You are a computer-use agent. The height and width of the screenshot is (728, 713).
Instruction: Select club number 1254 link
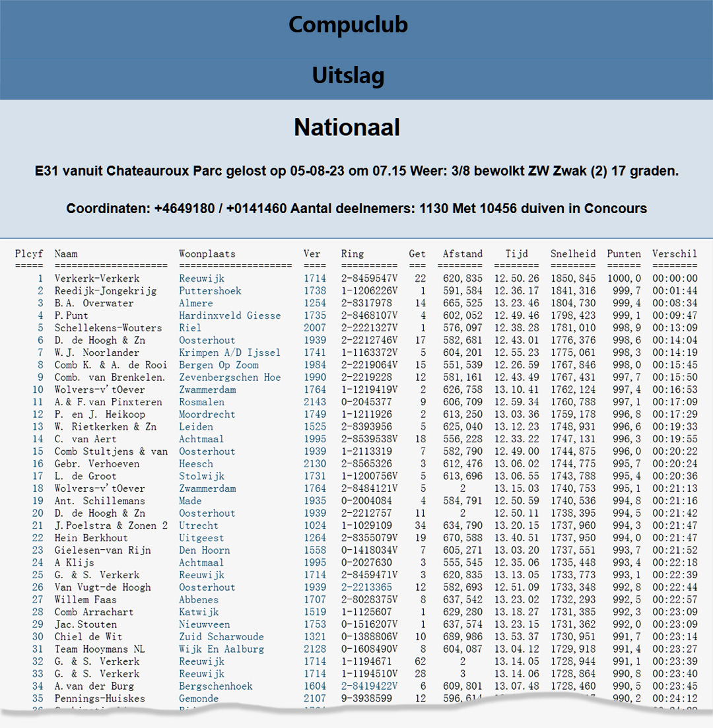pyautogui.click(x=315, y=304)
